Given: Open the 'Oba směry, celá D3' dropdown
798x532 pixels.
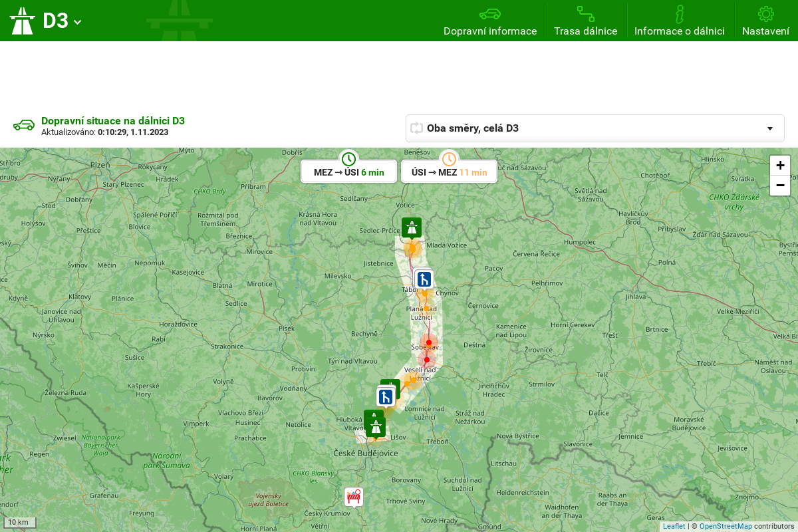Looking at the screenshot, I should [595, 128].
